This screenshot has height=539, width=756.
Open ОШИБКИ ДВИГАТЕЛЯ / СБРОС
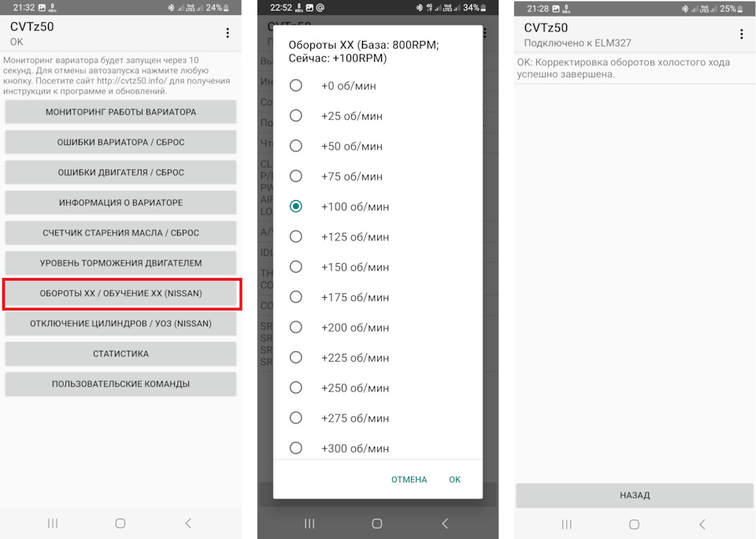coord(120,173)
